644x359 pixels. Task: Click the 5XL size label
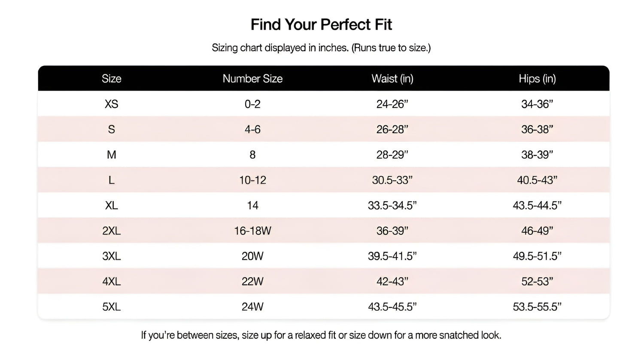pyautogui.click(x=111, y=307)
